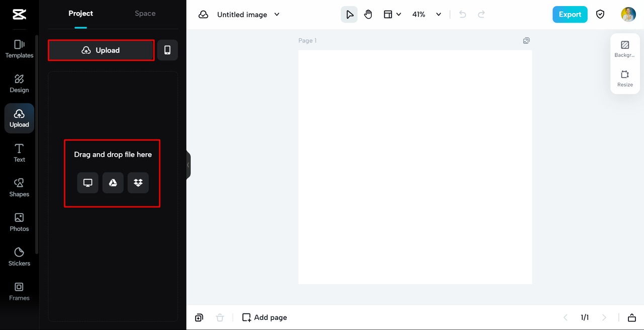Click the Page 1 label

coord(307,40)
